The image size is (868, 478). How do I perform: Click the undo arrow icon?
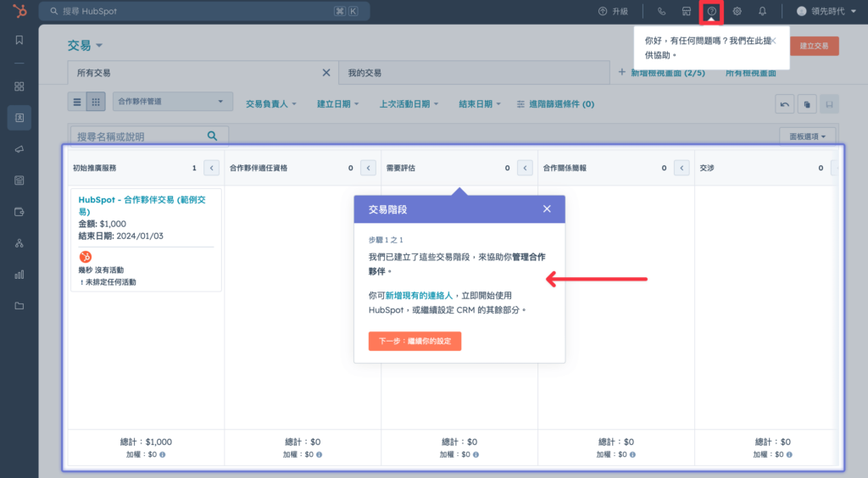784,104
